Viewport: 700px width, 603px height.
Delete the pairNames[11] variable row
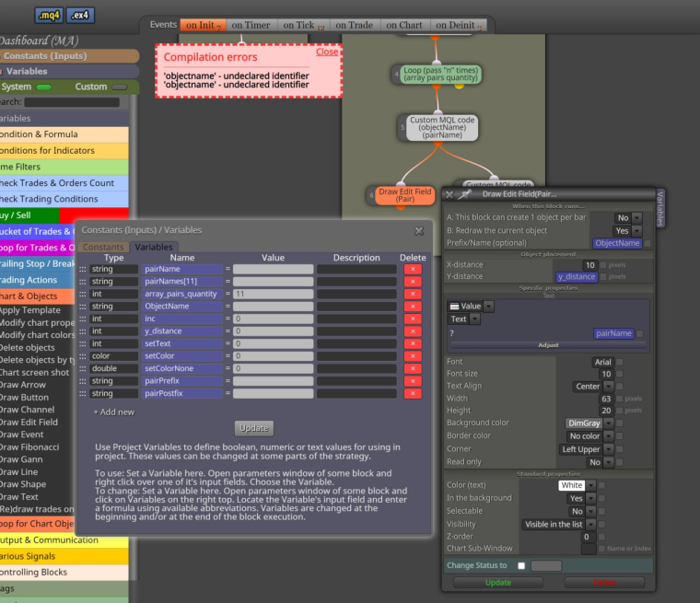tap(413, 282)
